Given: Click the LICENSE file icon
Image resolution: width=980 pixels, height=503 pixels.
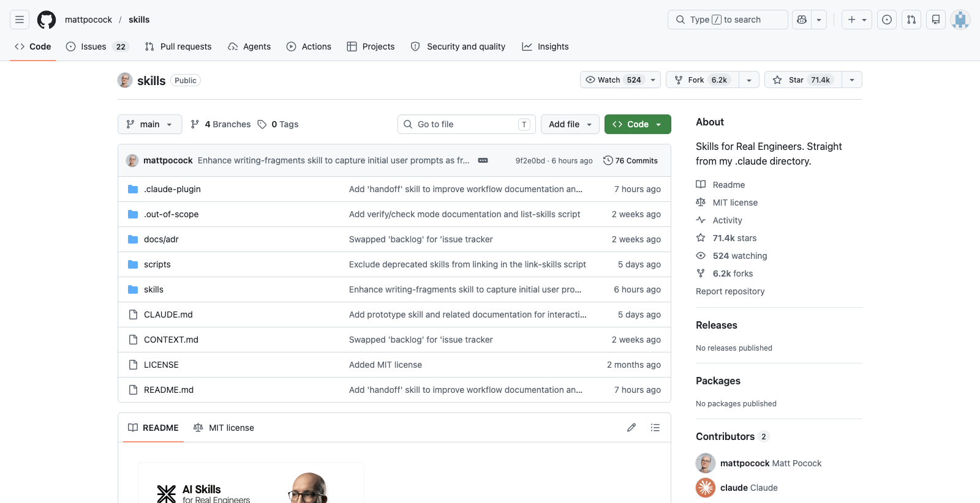Looking at the screenshot, I should (133, 365).
